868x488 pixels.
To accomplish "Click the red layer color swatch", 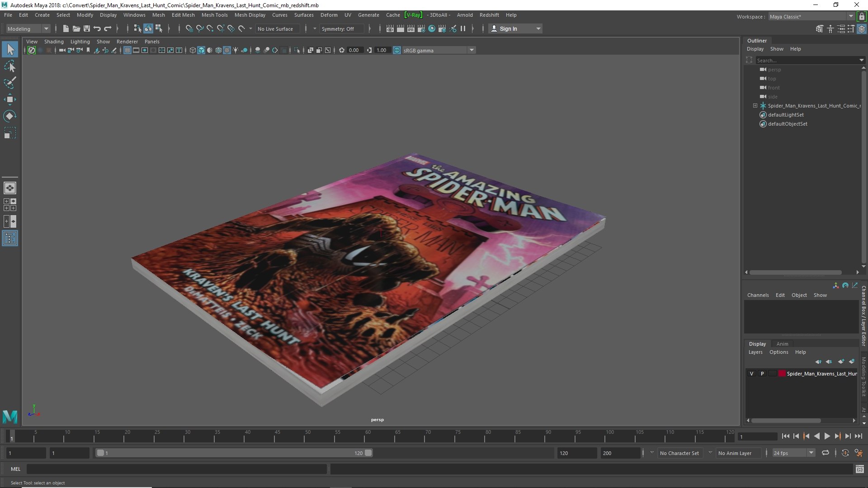I will 782,374.
